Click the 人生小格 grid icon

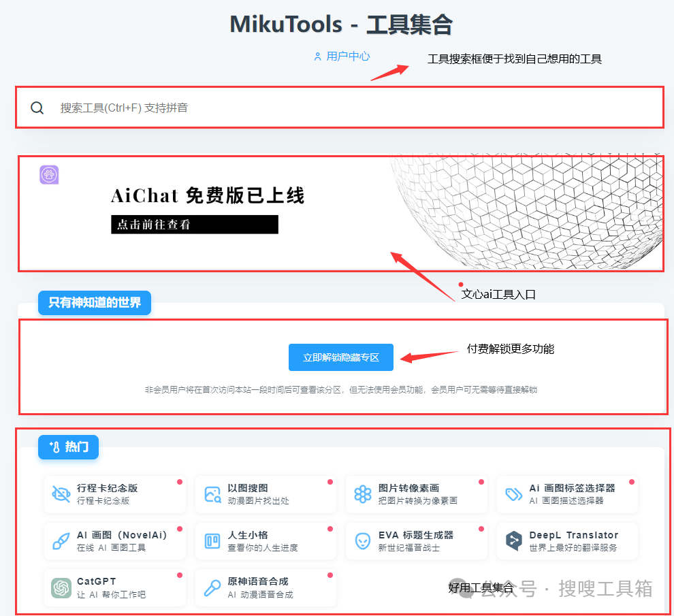coord(212,541)
